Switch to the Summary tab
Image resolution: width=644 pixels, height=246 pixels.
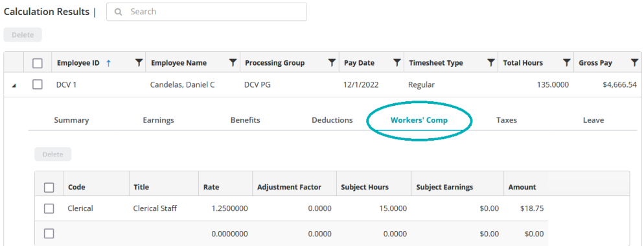(x=71, y=120)
